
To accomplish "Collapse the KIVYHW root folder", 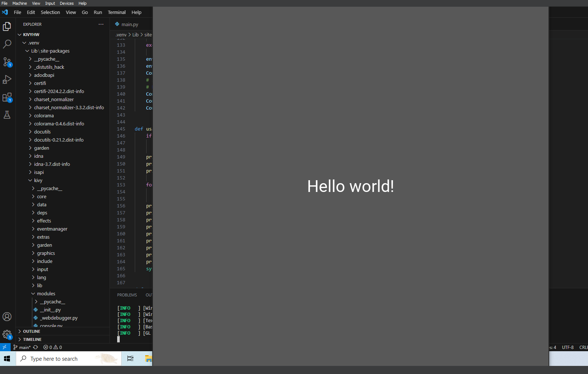I will [31, 35].
